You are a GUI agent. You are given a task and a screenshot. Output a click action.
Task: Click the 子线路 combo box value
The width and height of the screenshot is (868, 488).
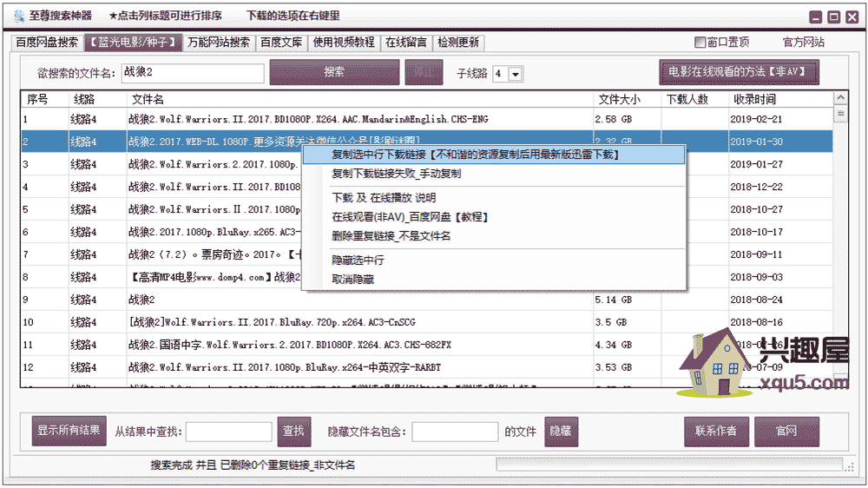[501, 74]
